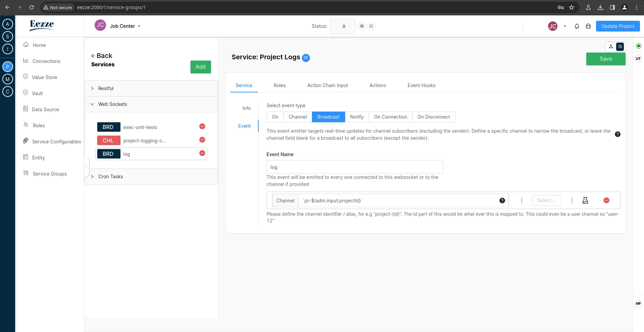Image resolution: width=644 pixels, height=332 pixels.
Task: Click the flask test icon beside the Channel row
Action: click(x=585, y=200)
